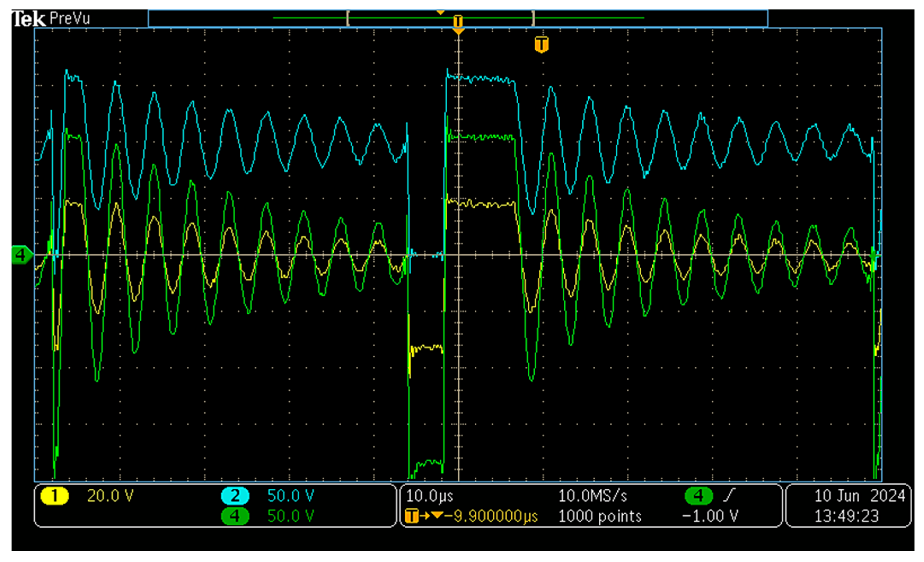Click green channel 4 badge beside 50.0 V
This screenshot has width=924, height=562.
pyautogui.click(x=235, y=516)
